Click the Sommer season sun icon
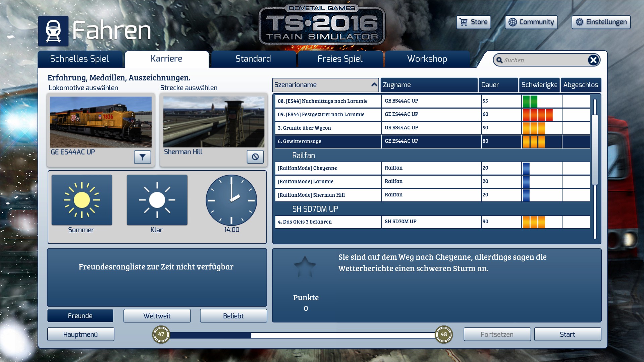Viewport: 644px width, 362px height. (x=82, y=200)
